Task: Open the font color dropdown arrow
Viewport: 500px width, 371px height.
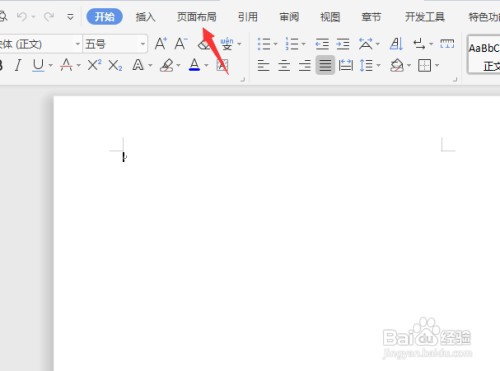Action: (x=206, y=65)
